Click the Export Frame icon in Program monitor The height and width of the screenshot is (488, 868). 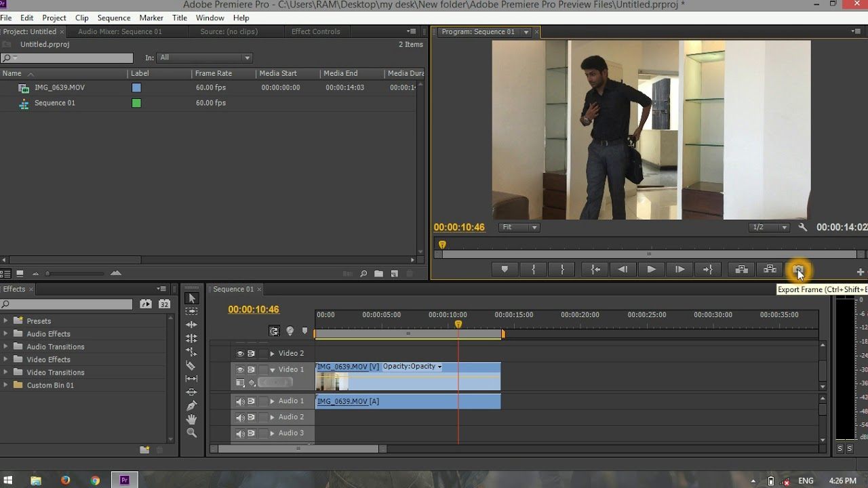799,269
